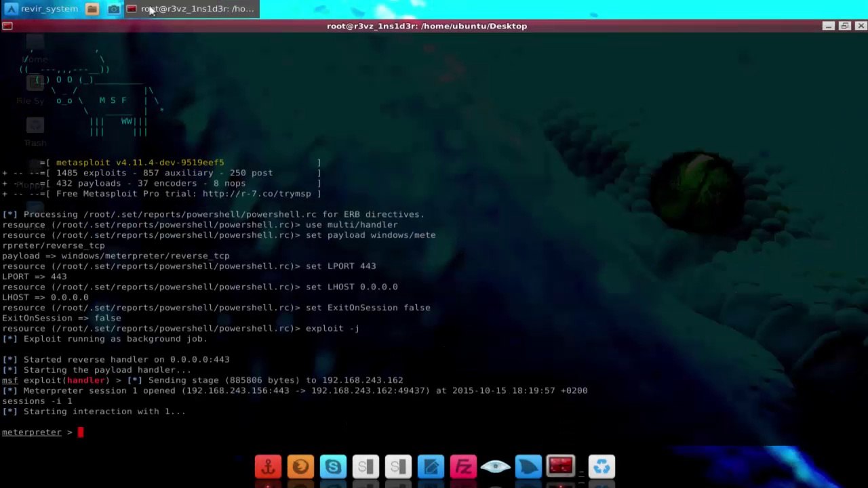The height and width of the screenshot is (488, 868).
Task: Click 'payload => windows/meterpreter/reverse_tcp' output line
Action: [116, 256]
